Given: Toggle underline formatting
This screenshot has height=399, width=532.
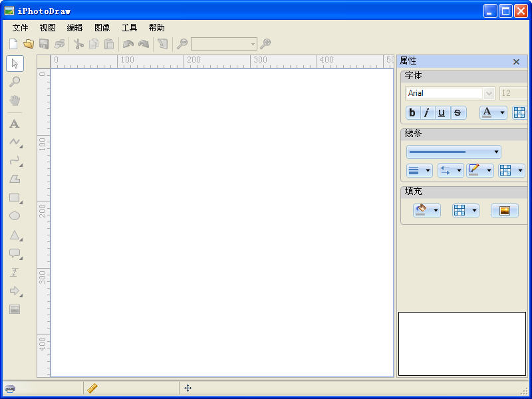Looking at the screenshot, I should click(x=442, y=112).
